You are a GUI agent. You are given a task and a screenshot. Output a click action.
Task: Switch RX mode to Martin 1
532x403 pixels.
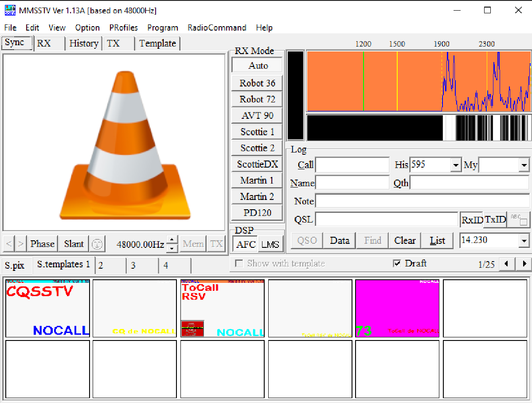(256, 180)
